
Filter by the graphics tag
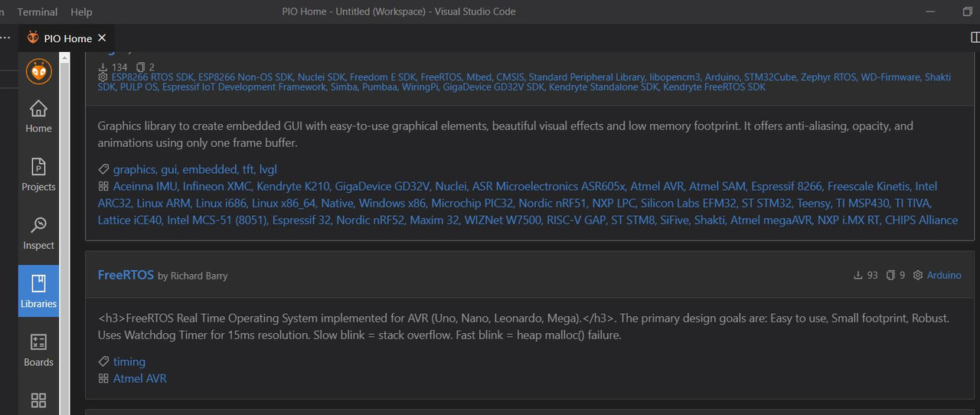pyautogui.click(x=134, y=169)
